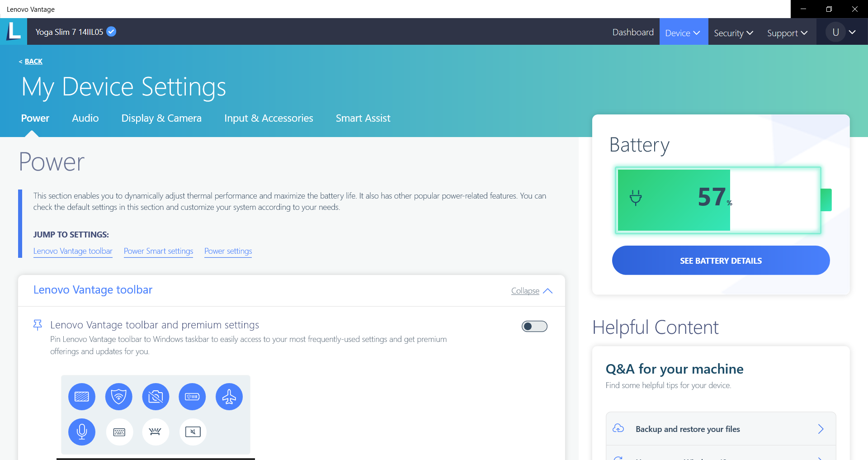This screenshot has width=868, height=460.
Task: Collapse the Lenovo Vantage toolbar section
Action: tap(532, 291)
